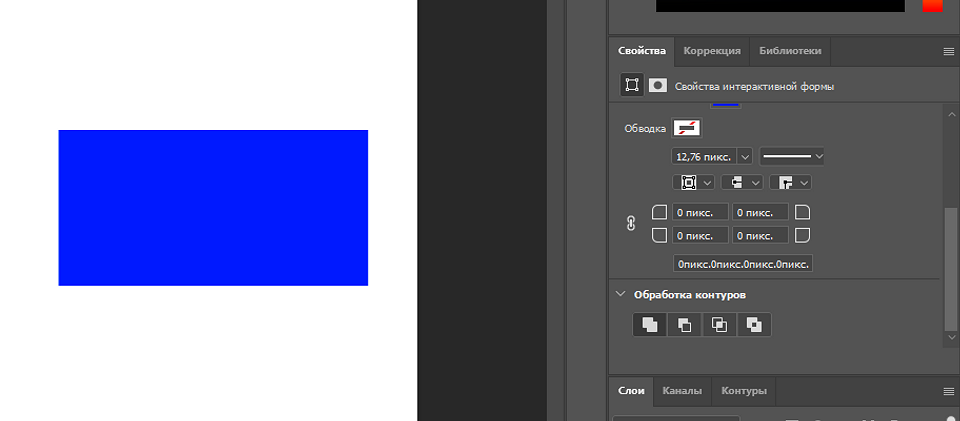Switch to the Каналы tab

click(682, 391)
